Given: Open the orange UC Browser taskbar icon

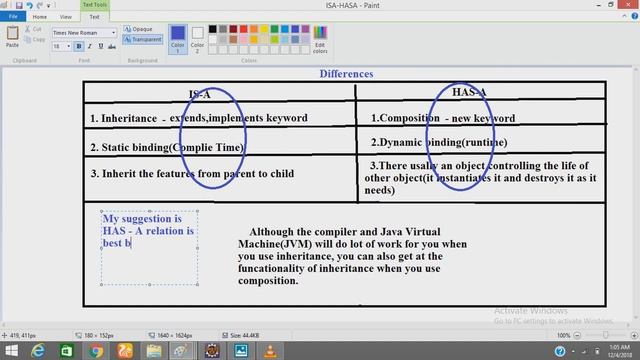Looking at the screenshot, I should click(x=125, y=351).
